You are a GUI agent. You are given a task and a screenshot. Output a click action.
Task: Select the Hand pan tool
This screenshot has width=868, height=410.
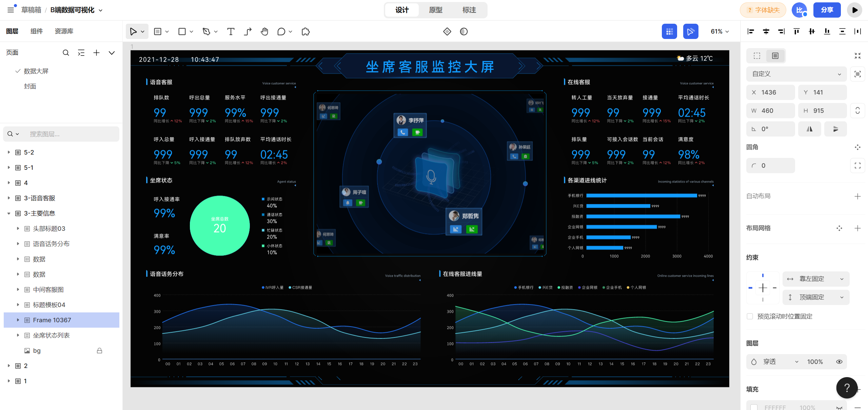264,32
